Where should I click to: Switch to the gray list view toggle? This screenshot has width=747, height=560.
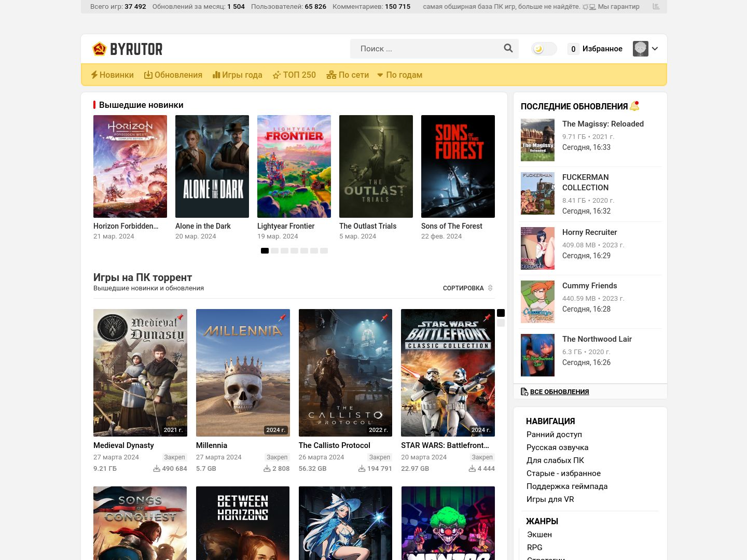tap(501, 323)
